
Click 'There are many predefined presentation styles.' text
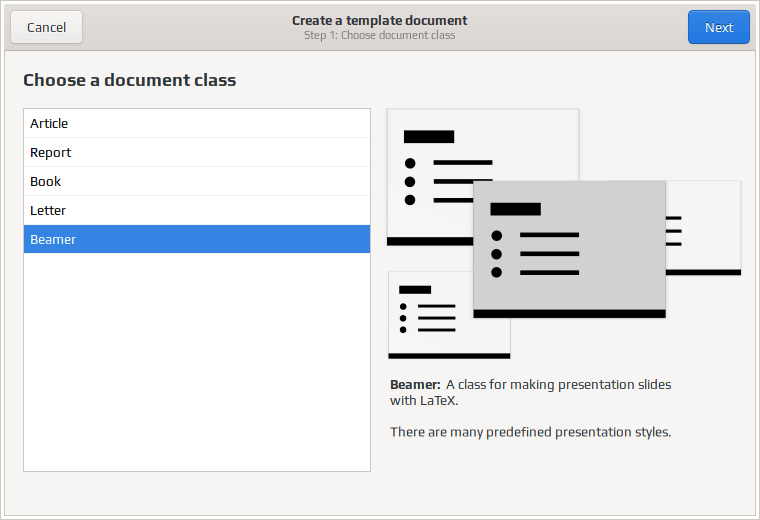tap(530, 432)
